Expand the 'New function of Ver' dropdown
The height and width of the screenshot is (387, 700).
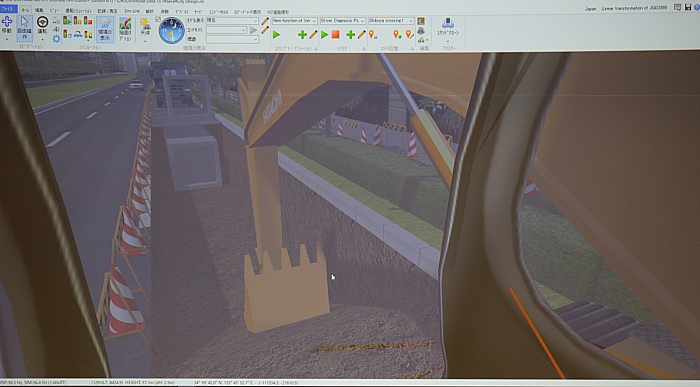(295, 21)
